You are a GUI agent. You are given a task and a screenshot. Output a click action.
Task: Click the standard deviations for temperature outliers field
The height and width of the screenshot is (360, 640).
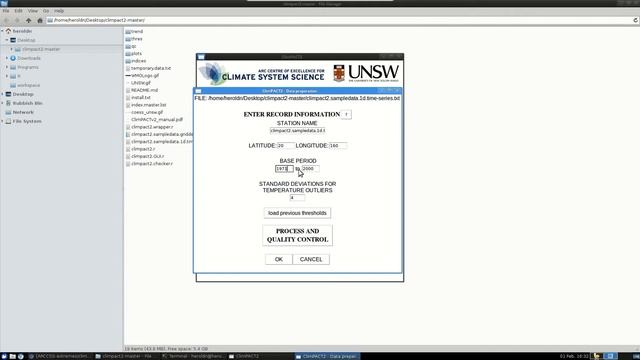[x=297, y=198]
